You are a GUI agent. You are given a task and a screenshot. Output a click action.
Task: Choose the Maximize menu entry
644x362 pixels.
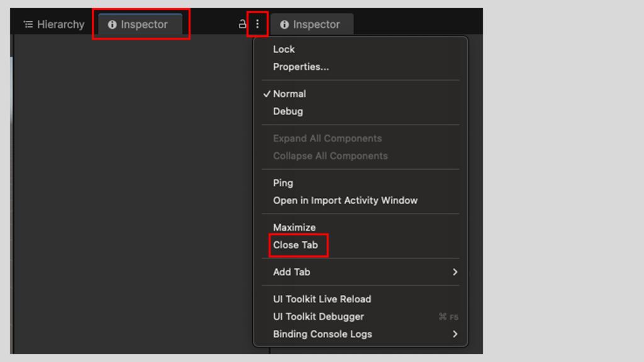[294, 228]
